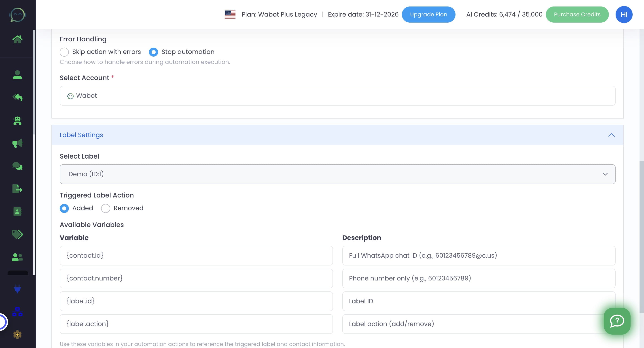Open the HI profile avatar menu

click(x=624, y=14)
